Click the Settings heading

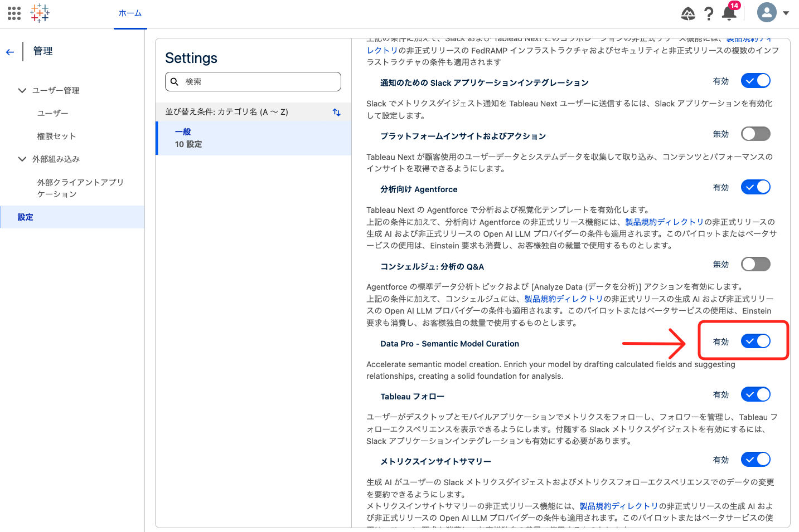[x=191, y=58]
